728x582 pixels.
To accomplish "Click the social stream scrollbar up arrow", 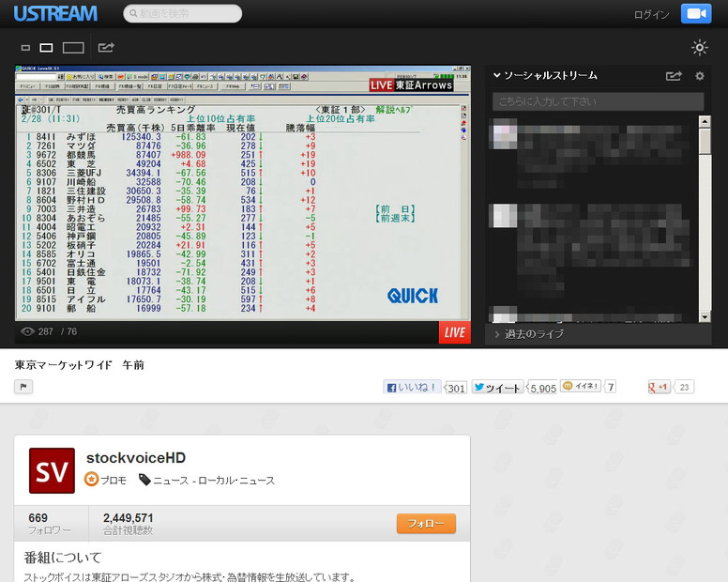I will coord(705,122).
